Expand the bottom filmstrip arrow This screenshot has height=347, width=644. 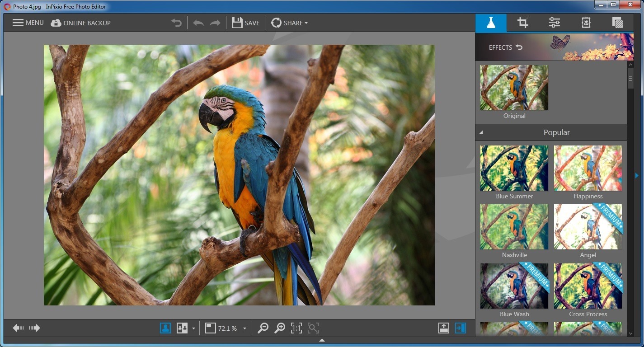coord(322,340)
